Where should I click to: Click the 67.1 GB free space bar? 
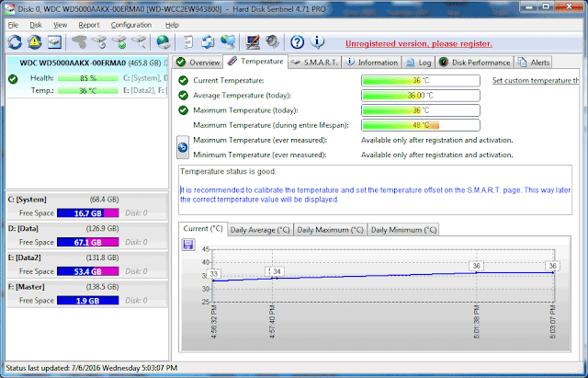click(x=88, y=242)
